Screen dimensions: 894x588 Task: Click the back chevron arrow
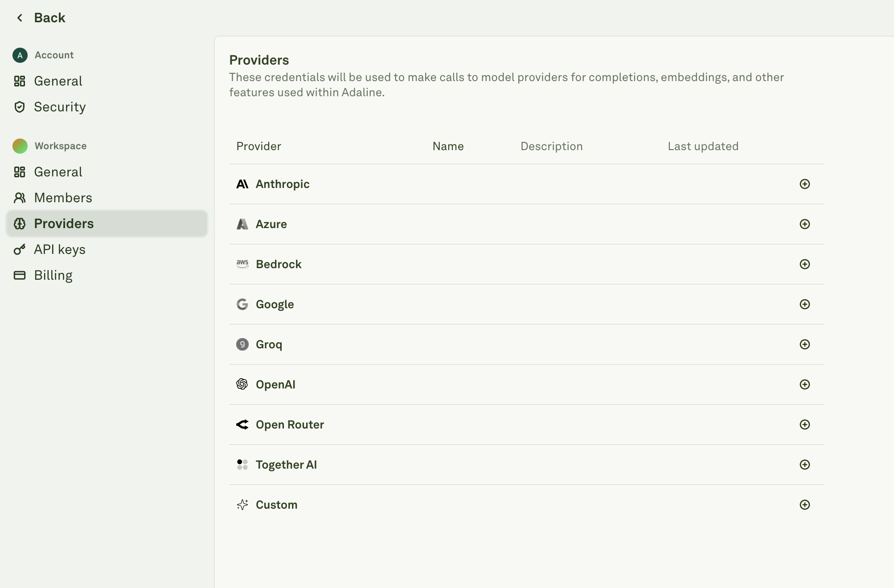pyautogui.click(x=20, y=18)
